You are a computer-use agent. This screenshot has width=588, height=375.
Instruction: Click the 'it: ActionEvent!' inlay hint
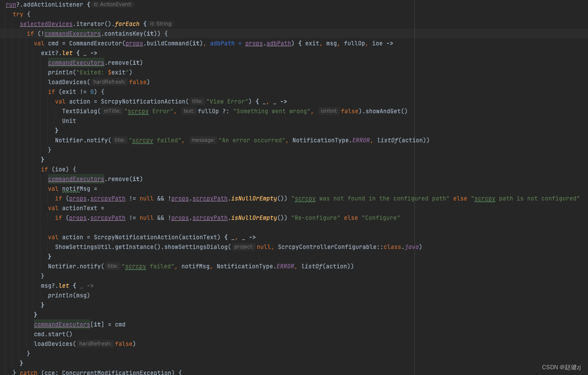point(114,4)
